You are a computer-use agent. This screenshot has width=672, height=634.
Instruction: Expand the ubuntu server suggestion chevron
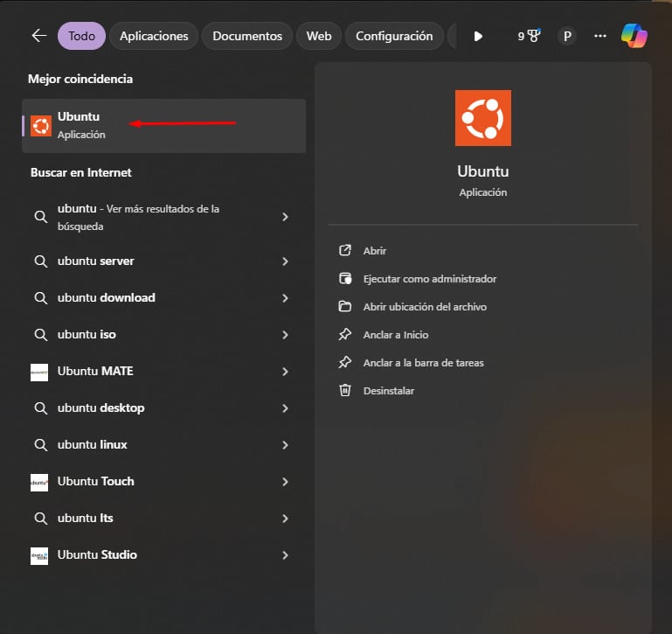pyautogui.click(x=285, y=261)
